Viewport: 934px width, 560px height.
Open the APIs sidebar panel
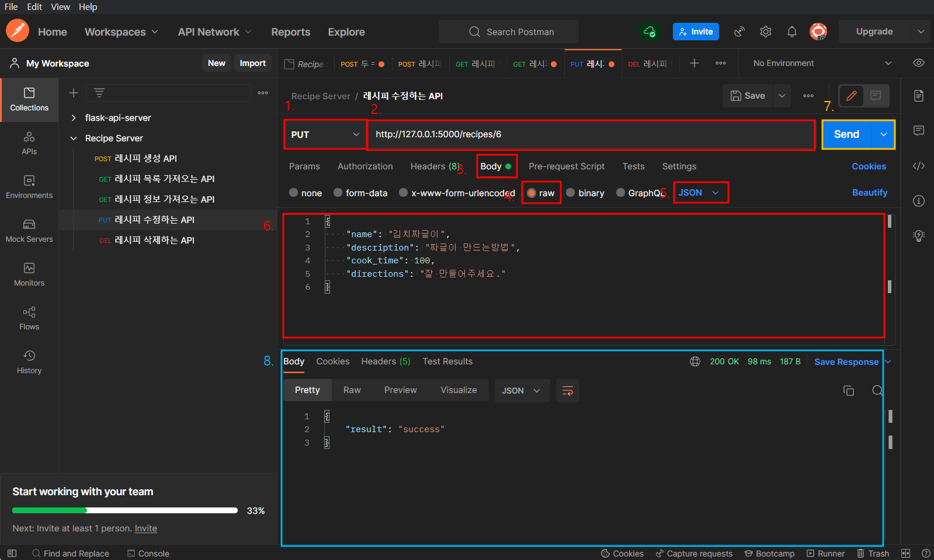(29, 144)
